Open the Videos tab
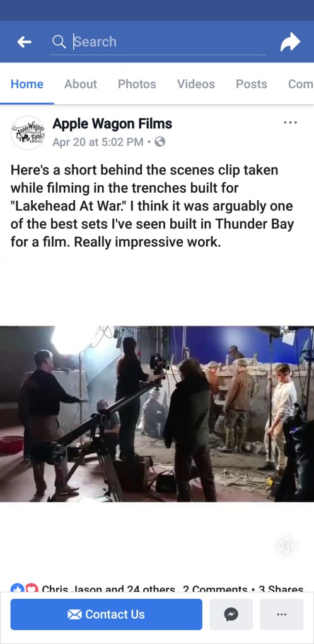Viewport: 314px width, 644px height. pos(196,84)
